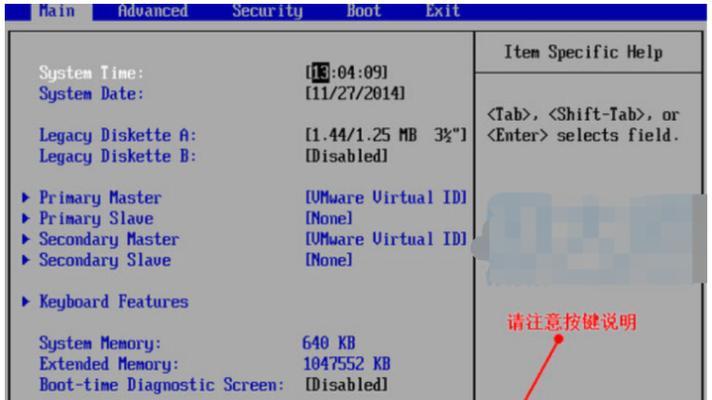712x400 pixels.
Task: Switch to the Security tab
Action: (x=267, y=11)
